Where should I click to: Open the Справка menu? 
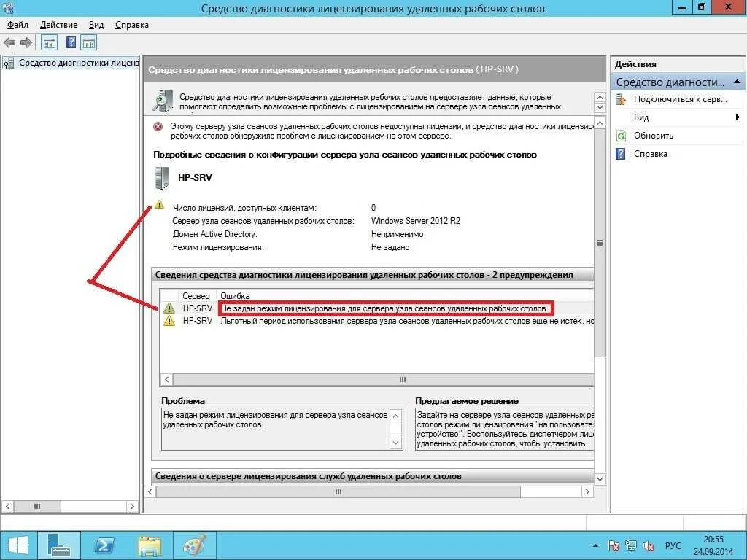[132, 25]
